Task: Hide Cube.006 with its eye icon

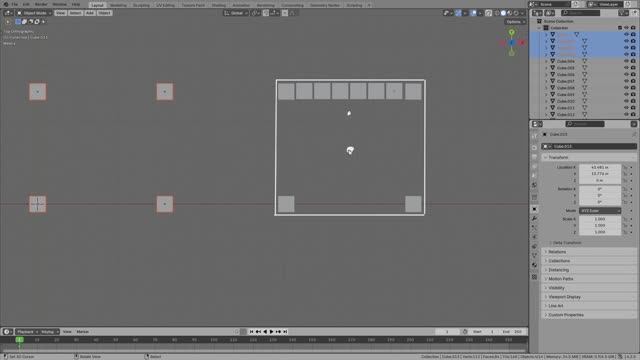Action: (626, 74)
